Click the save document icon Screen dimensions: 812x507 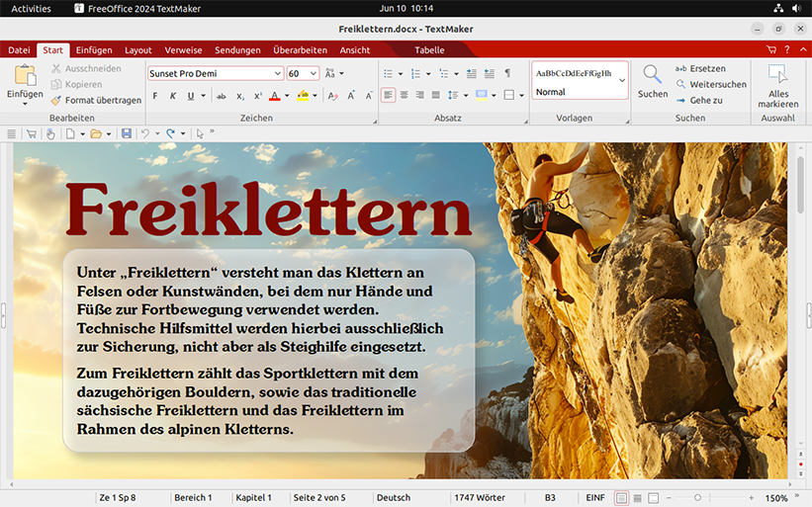(x=126, y=133)
